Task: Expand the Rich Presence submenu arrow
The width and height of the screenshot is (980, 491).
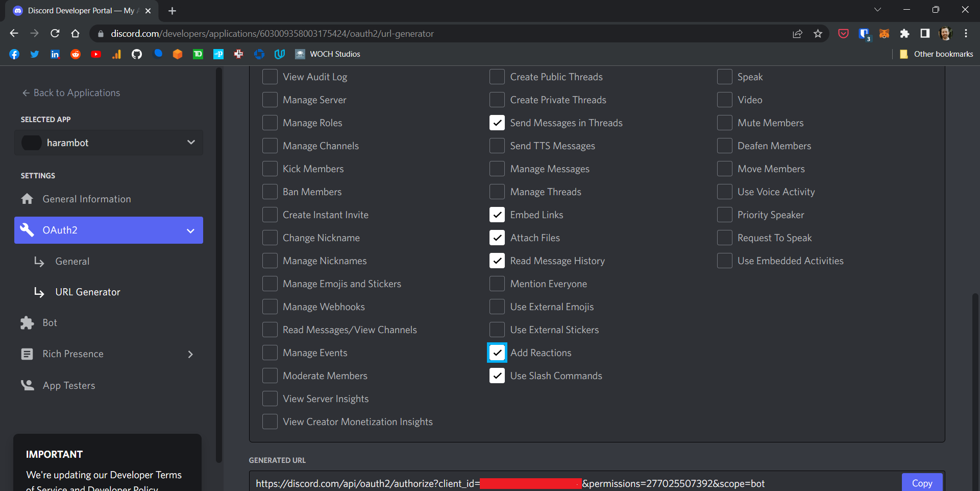Action: coord(190,354)
